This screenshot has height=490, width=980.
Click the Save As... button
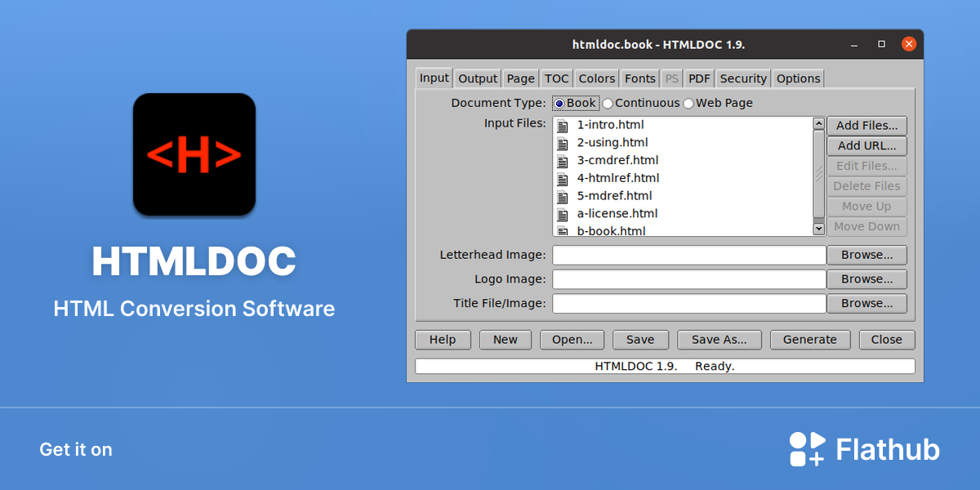[x=719, y=340]
